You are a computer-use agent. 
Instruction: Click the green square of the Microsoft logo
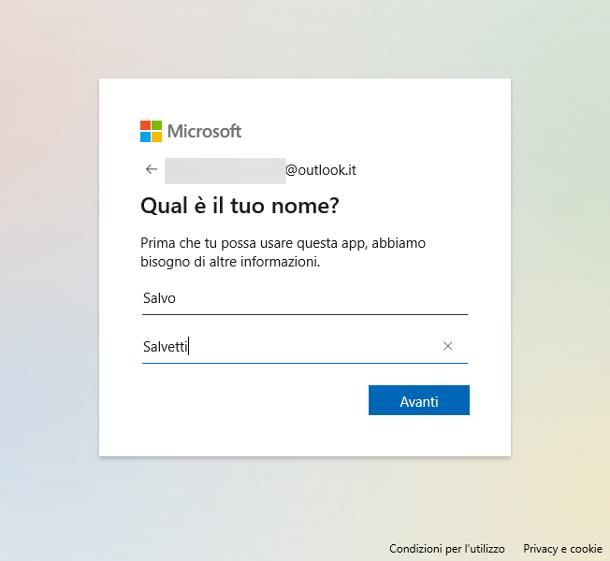coord(157,126)
